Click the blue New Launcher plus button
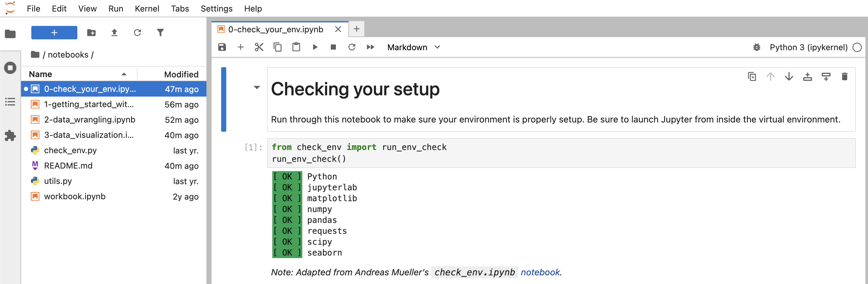868x284 pixels. pyautogui.click(x=54, y=33)
